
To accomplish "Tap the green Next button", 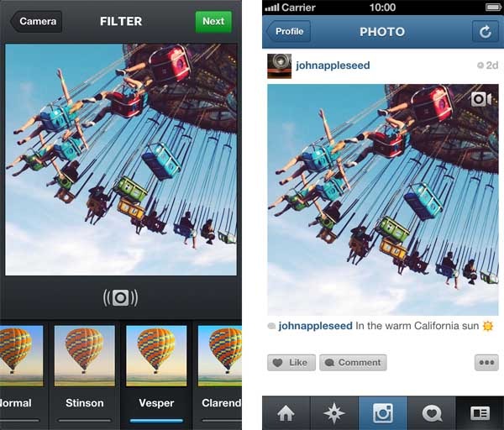I will pyautogui.click(x=213, y=22).
